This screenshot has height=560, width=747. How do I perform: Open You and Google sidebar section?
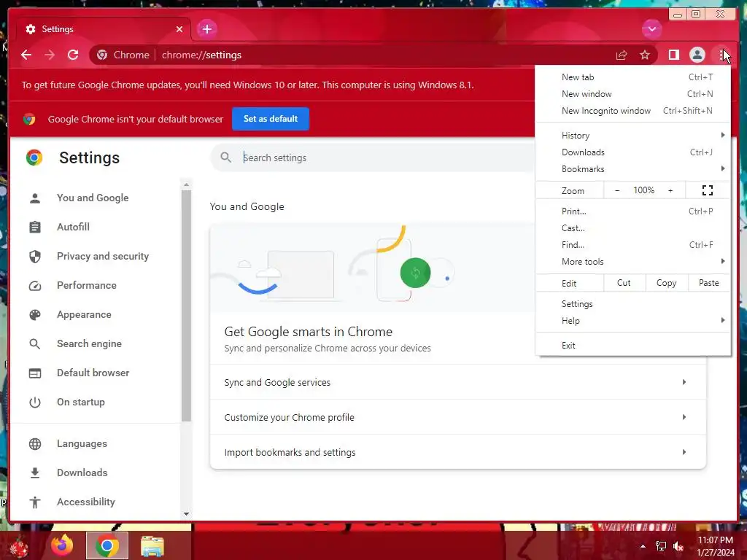point(93,198)
